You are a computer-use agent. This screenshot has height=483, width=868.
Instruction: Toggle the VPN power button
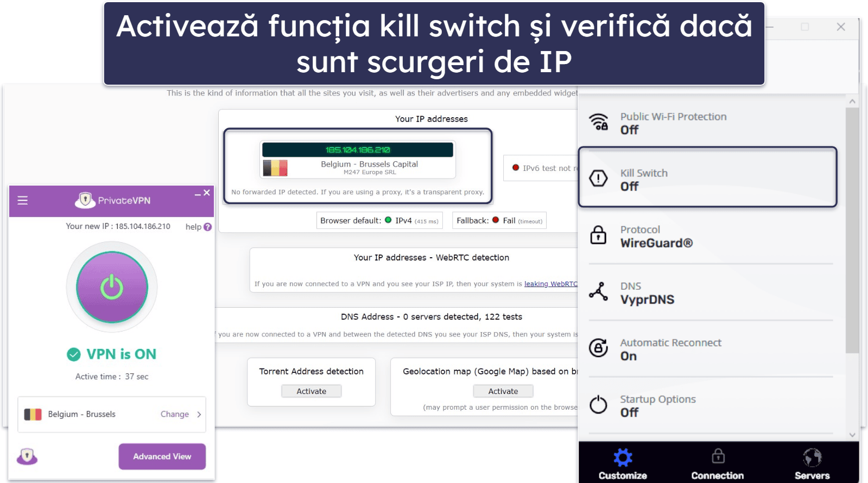pyautogui.click(x=112, y=287)
